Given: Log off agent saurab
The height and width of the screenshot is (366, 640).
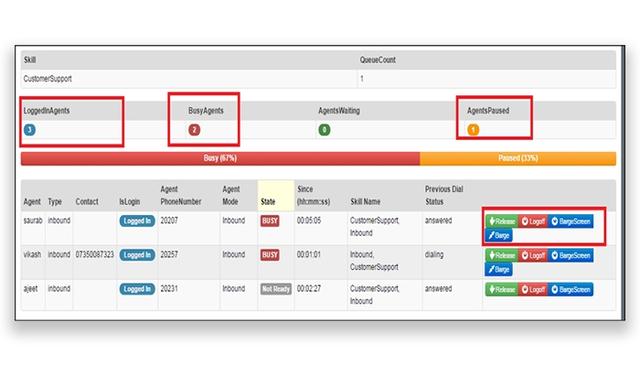Looking at the screenshot, I should (533, 221).
